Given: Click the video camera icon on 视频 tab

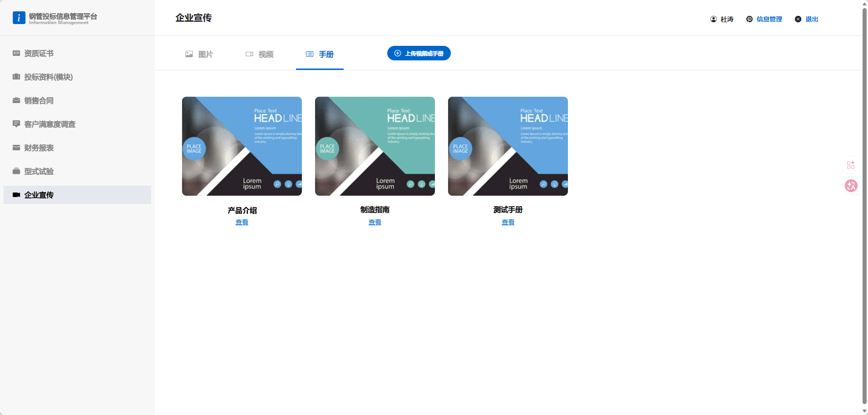Looking at the screenshot, I should click(x=249, y=54).
